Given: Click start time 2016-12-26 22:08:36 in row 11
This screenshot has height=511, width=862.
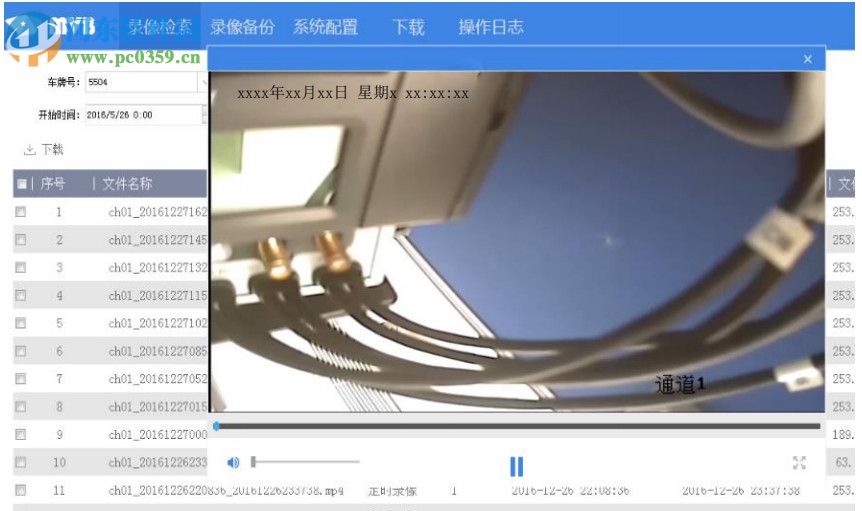Looking at the screenshot, I should coord(570,490).
